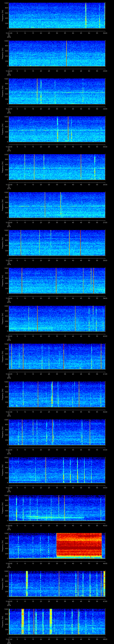Pick the spectrogram panel beginning at 10:44:00
The height and width of the screenshot is (644, 114).
(x=57, y=508)
